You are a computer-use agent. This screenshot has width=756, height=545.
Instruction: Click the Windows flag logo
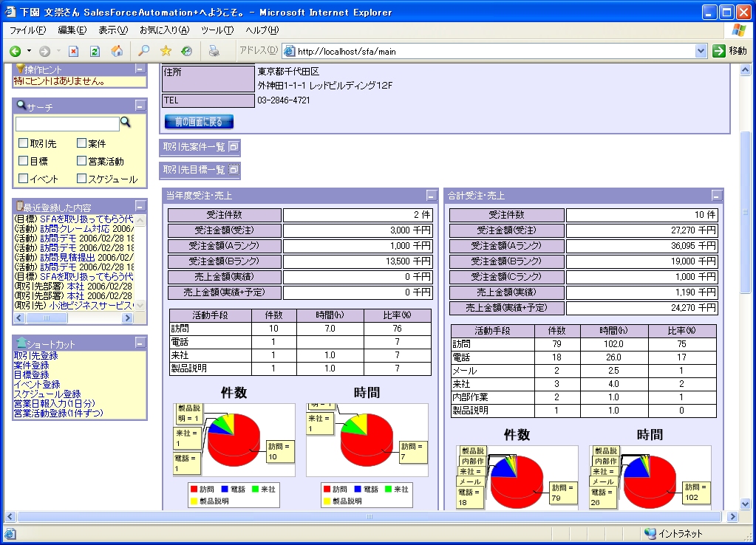(739, 30)
